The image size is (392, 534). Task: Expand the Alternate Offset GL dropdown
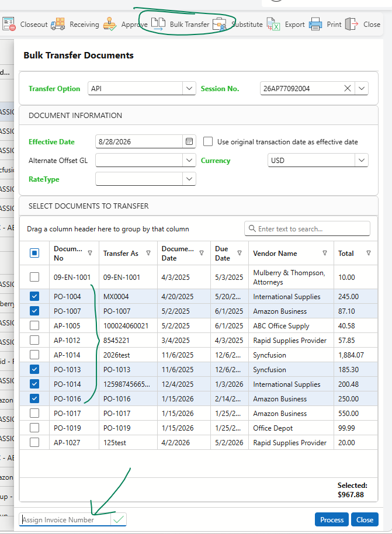189,161
